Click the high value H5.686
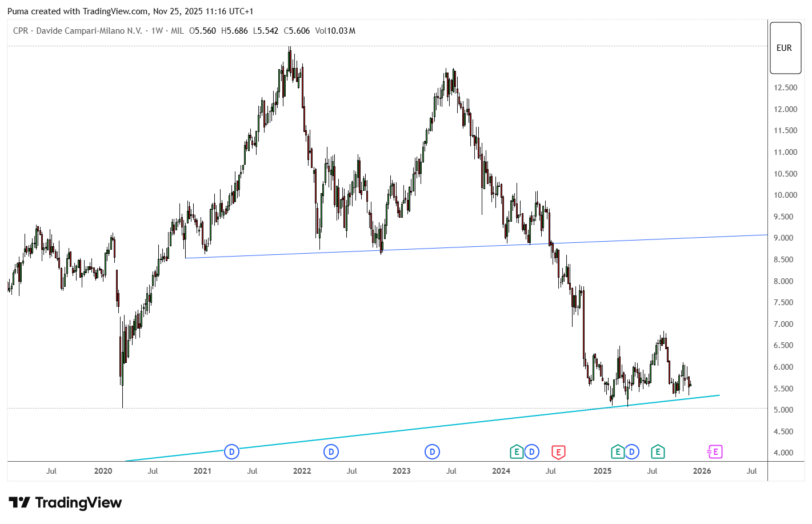This screenshot has height=524, width=812. point(234,31)
